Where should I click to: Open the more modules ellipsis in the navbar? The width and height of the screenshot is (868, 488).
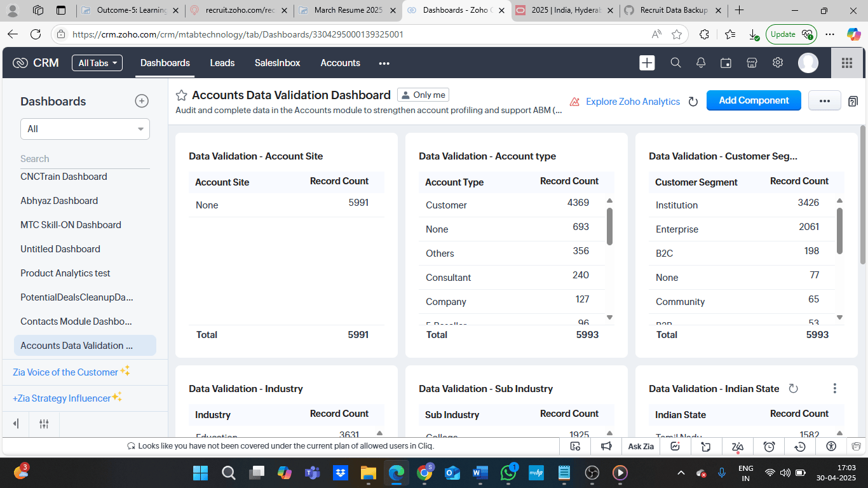384,63
